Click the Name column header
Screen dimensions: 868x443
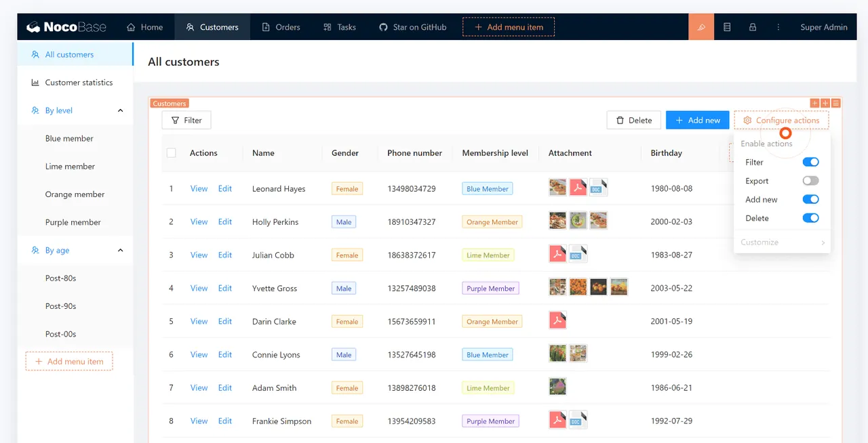pyautogui.click(x=263, y=153)
